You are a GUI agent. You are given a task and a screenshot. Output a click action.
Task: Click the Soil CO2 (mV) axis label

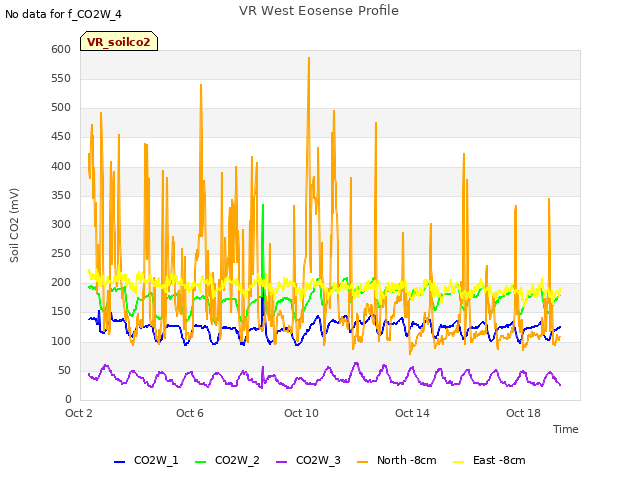(x=14, y=225)
